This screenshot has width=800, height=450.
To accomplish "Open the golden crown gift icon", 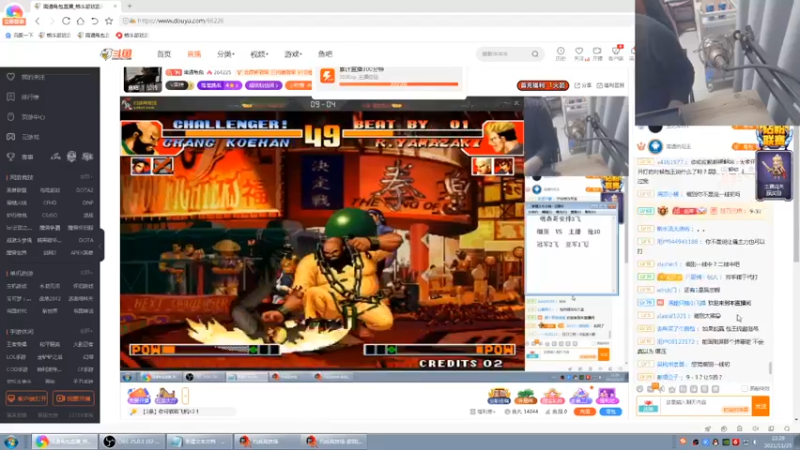I will tap(499, 395).
